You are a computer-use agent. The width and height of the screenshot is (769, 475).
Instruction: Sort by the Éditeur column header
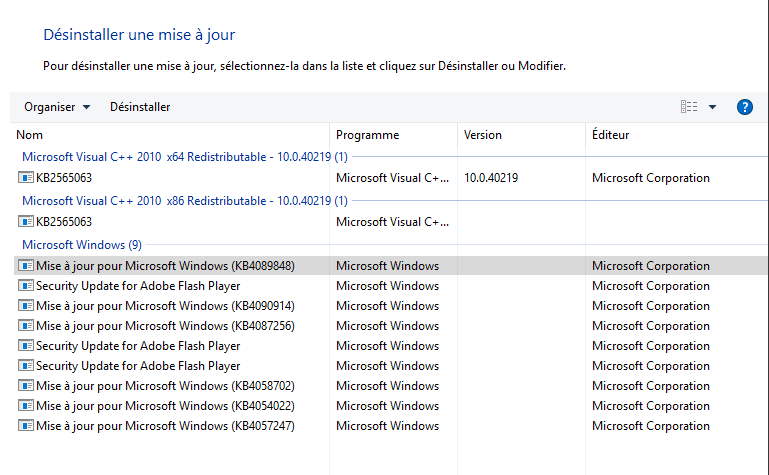(610, 135)
